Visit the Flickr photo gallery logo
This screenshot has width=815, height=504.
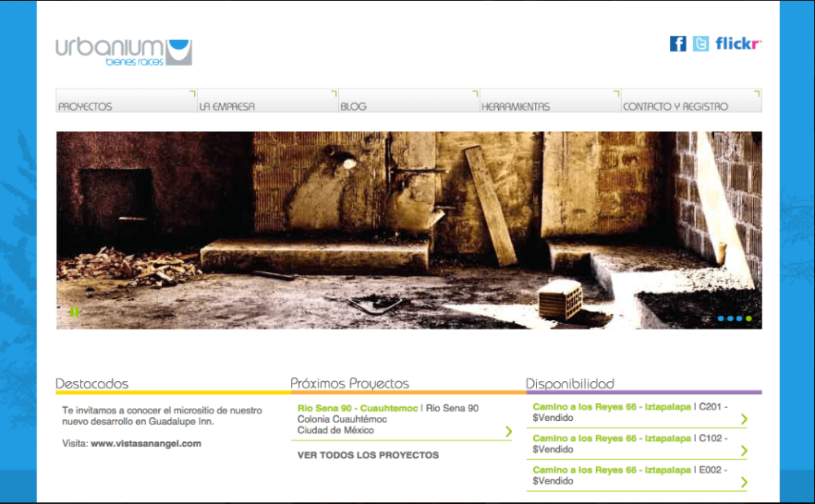(x=738, y=44)
